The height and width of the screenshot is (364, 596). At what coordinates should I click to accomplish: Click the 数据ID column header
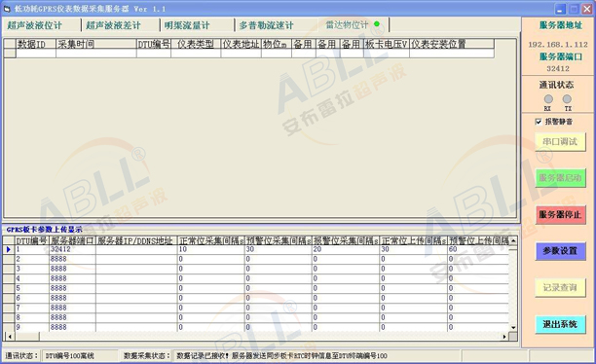36,44
